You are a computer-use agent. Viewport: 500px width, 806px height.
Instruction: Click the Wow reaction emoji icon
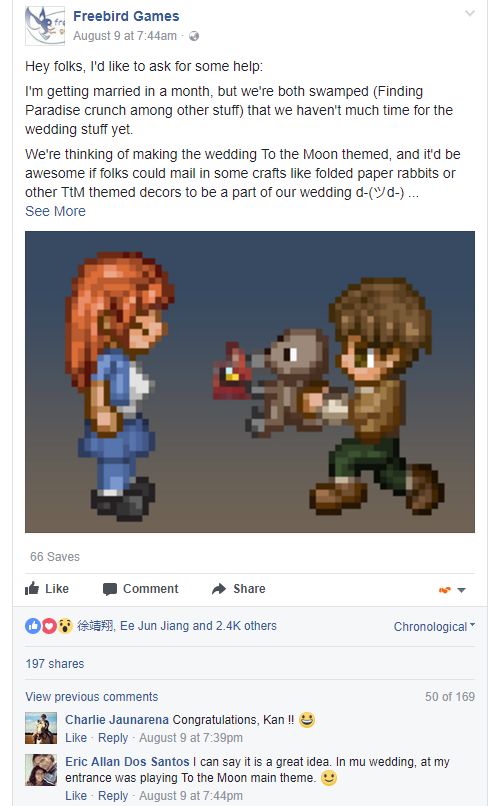[65, 626]
